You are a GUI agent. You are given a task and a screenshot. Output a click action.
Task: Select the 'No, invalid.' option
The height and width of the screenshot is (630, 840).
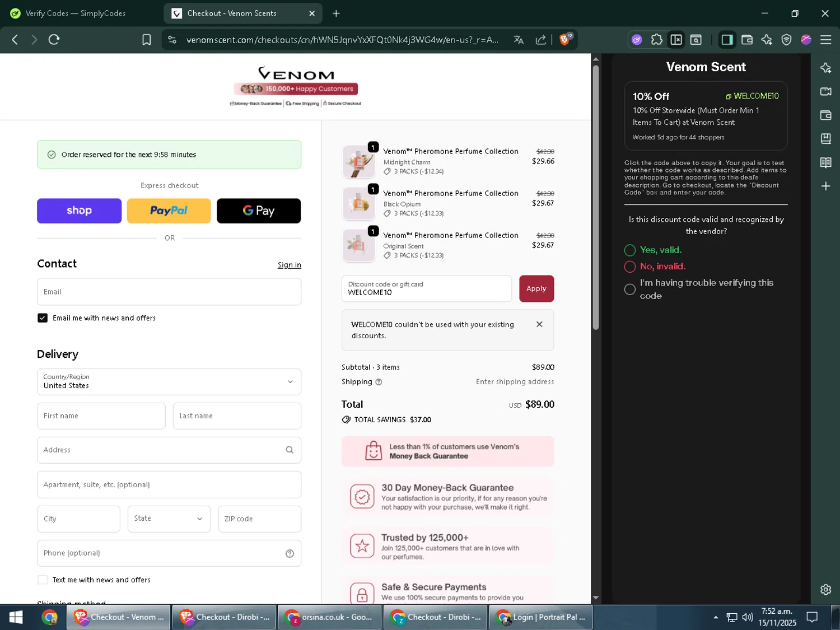click(x=630, y=267)
